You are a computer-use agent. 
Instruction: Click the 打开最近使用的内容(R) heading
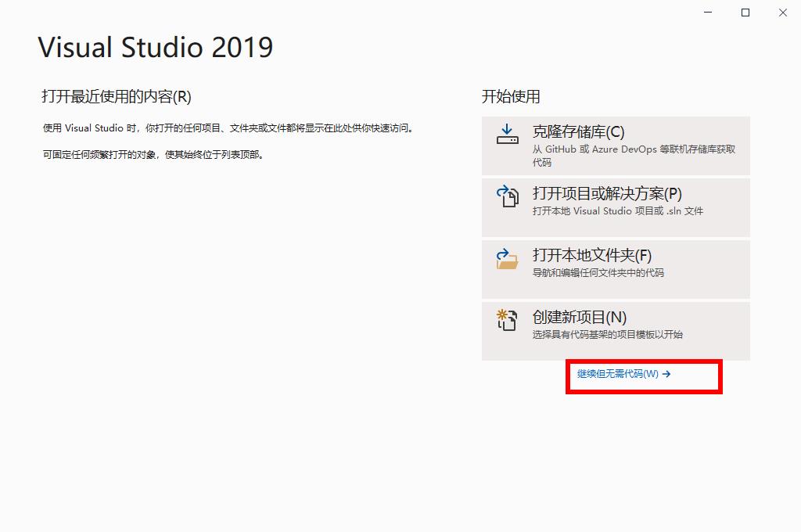click(x=117, y=96)
